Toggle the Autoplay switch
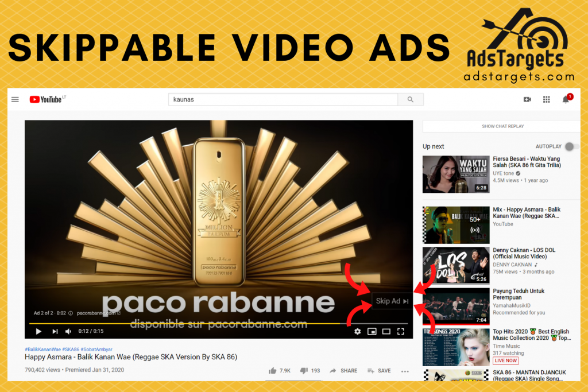 click(x=571, y=146)
